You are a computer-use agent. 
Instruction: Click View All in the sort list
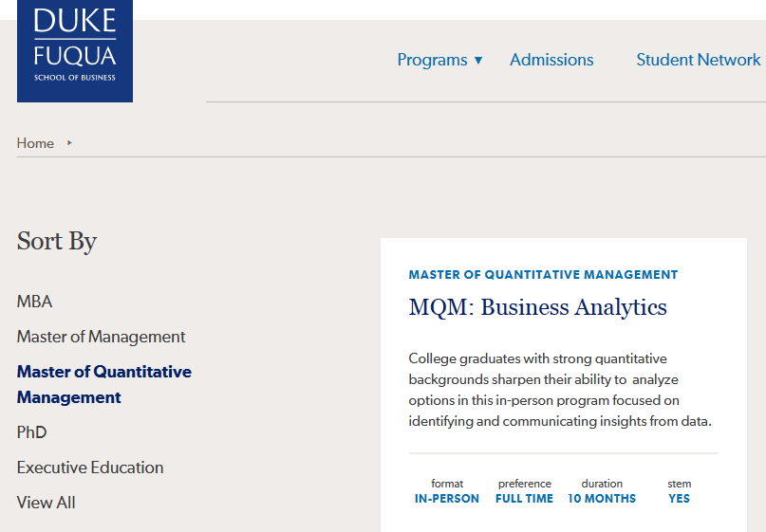[46, 503]
